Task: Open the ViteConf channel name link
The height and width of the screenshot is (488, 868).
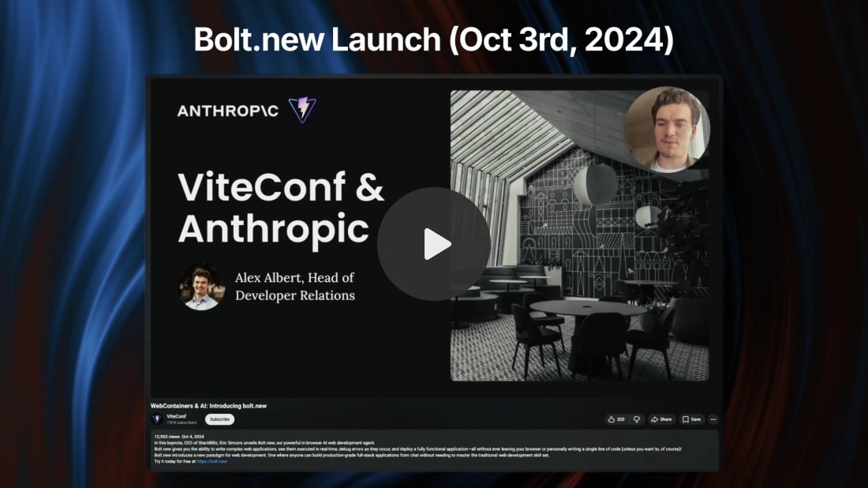Action: pyautogui.click(x=177, y=416)
